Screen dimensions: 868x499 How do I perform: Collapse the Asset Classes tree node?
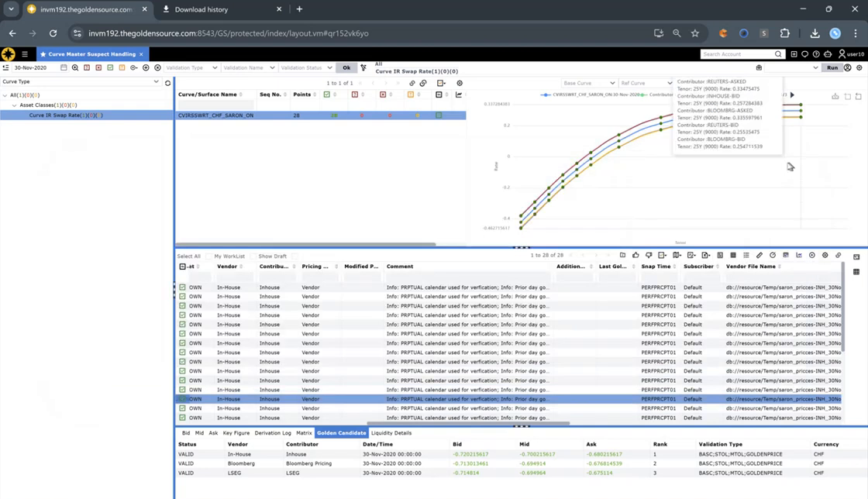tap(15, 105)
